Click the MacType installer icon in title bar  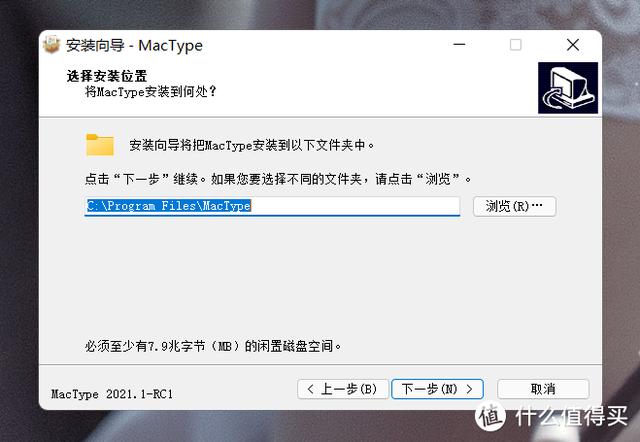(x=52, y=45)
